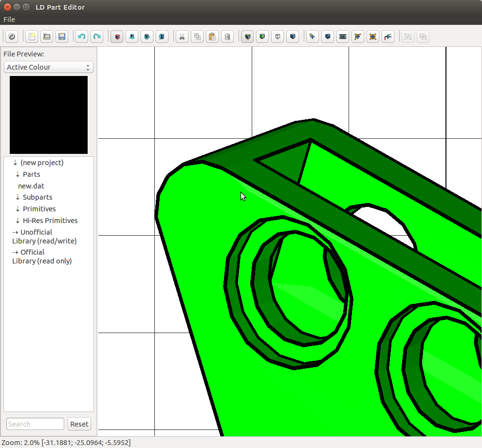Expand the Unofficial Library tree node
Screen dimensions: 482x448
point(16,232)
